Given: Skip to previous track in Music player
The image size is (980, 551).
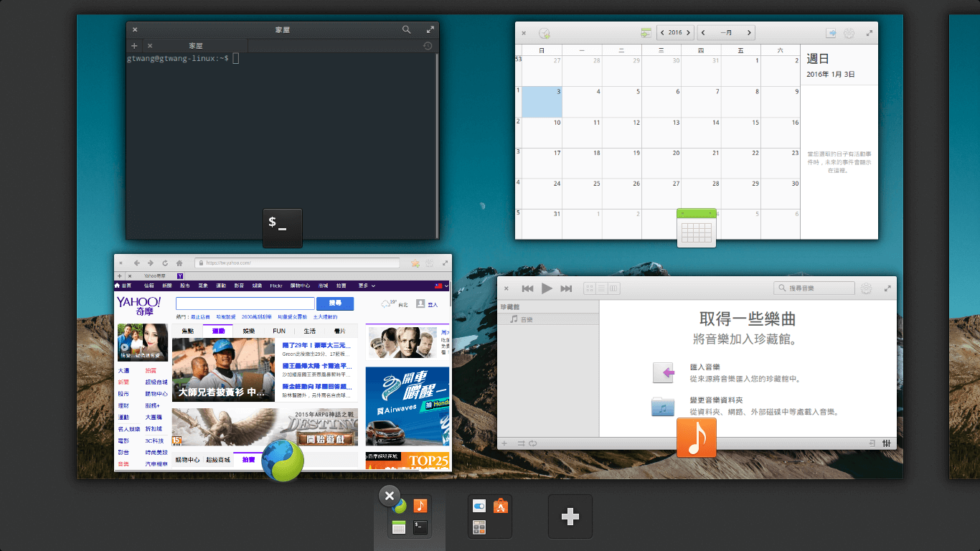Looking at the screenshot, I should pyautogui.click(x=528, y=288).
